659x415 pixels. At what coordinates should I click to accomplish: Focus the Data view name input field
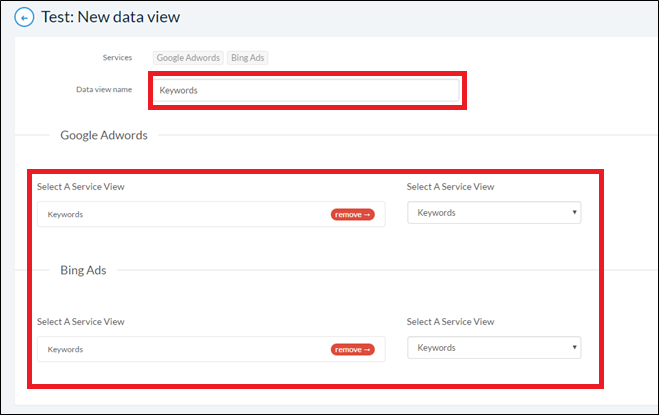point(306,90)
